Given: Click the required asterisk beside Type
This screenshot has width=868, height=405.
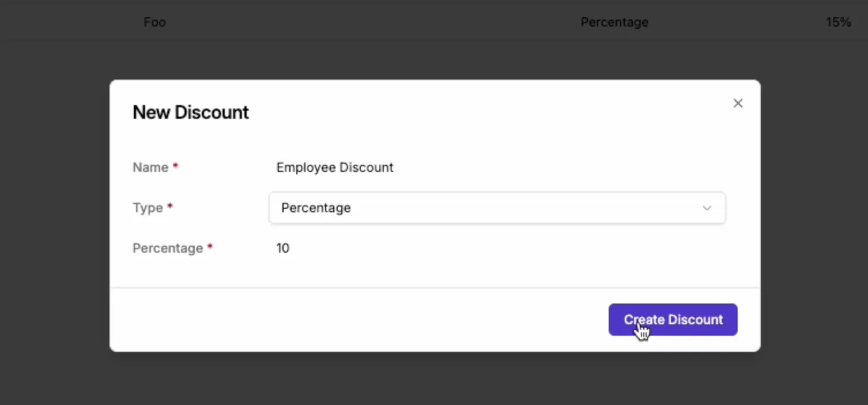Looking at the screenshot, I should click(x=170, y=207).
